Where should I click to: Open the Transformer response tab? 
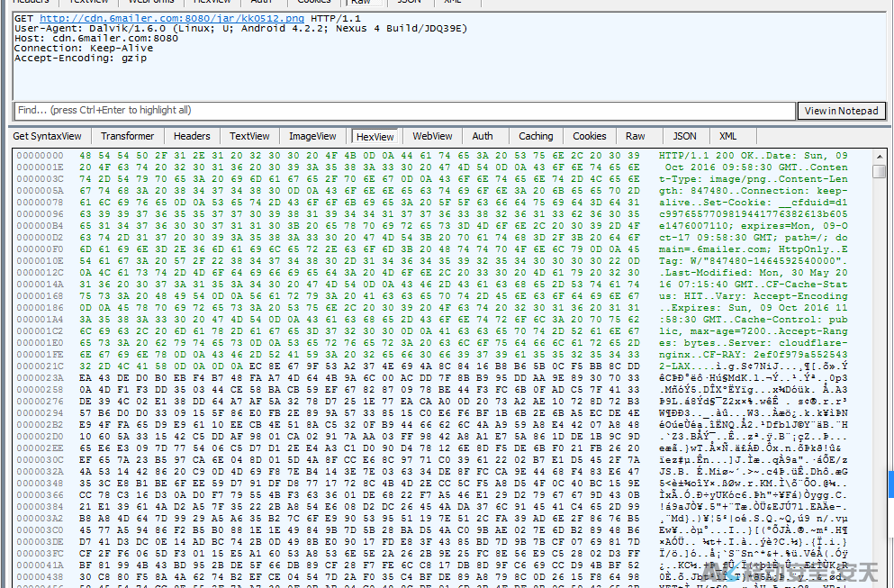pyautogui.click(x=127, y=136)
